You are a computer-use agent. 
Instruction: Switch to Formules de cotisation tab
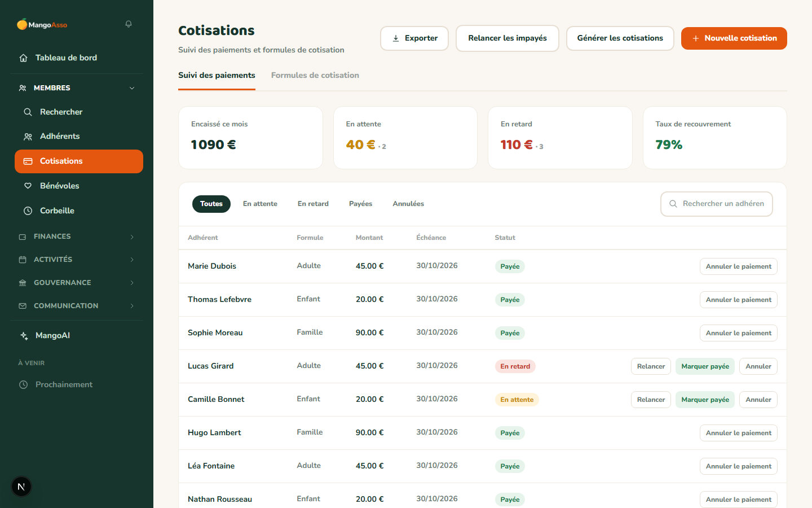click(315, 75)
